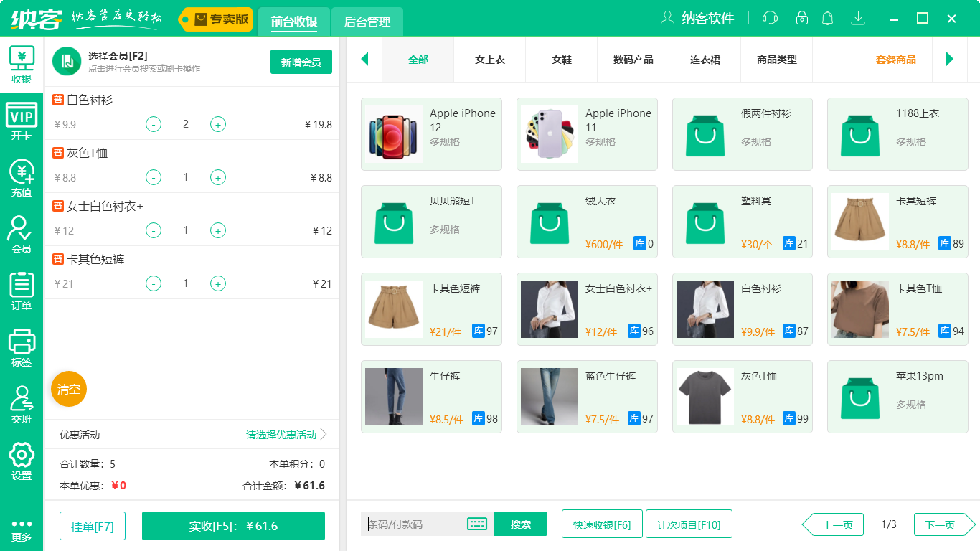Open settings (设置) gear in sidebar
Screen dimensions: 980x551
pyautogui.click(x=22, y=461)
